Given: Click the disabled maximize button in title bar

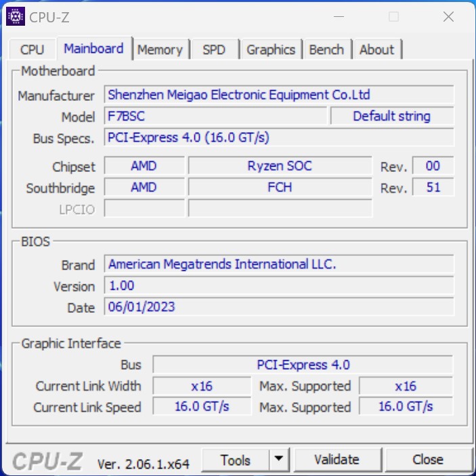Looking at the screenshot, I should pos(393,16).
